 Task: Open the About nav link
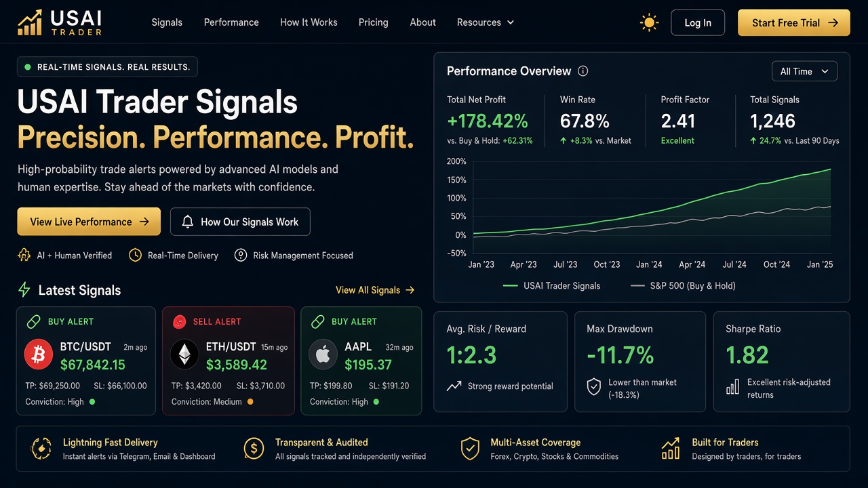pyautogui.click(x=423, y=22)
